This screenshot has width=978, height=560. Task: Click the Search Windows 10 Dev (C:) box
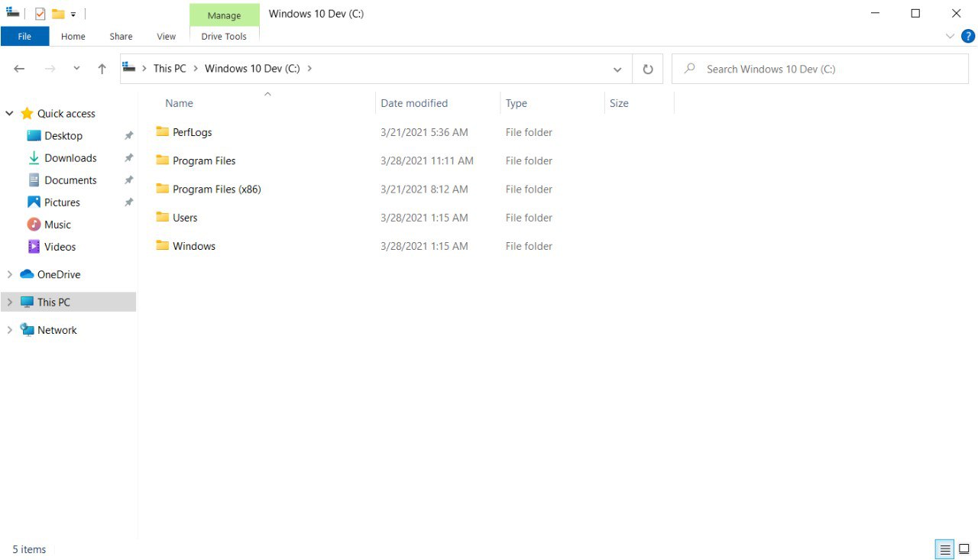(x=820, y=69)
